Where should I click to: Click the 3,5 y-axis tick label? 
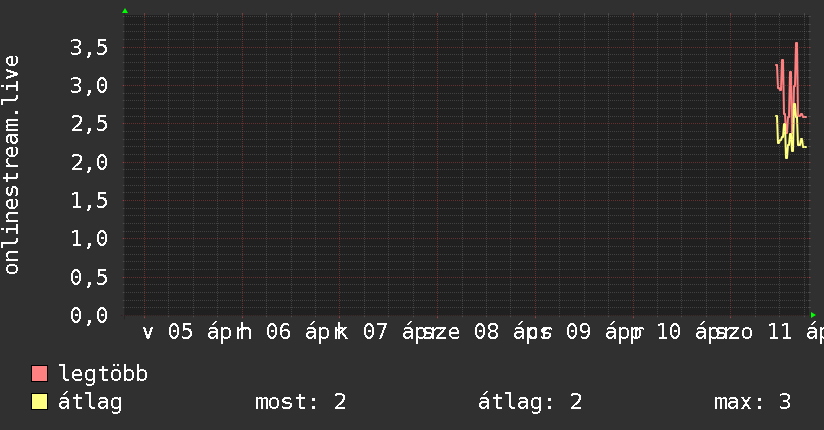click(x=89, y=47)
